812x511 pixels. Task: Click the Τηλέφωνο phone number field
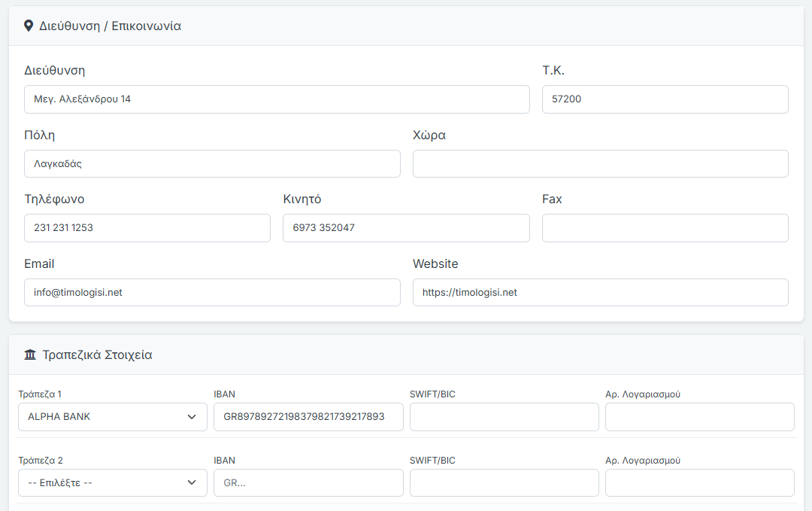[x=147, y=228]
